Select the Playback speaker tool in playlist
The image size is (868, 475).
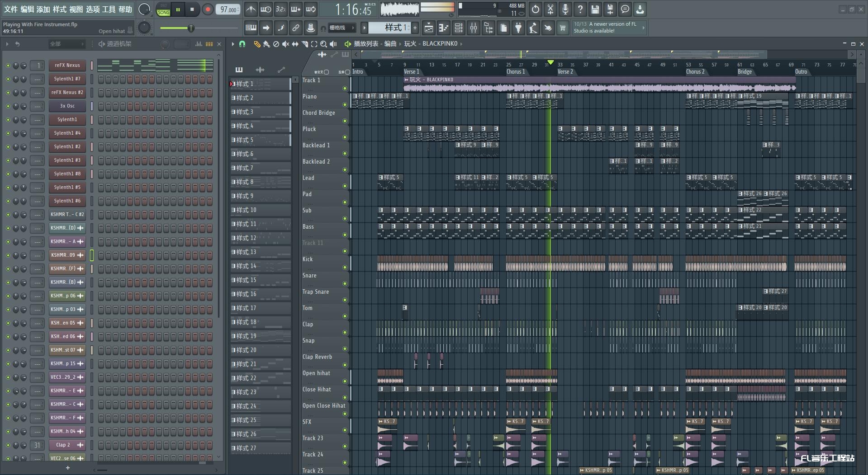coord(333,44)
